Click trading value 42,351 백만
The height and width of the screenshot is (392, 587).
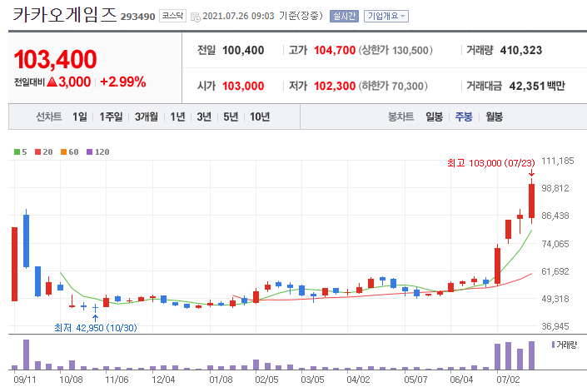point(537,86)
